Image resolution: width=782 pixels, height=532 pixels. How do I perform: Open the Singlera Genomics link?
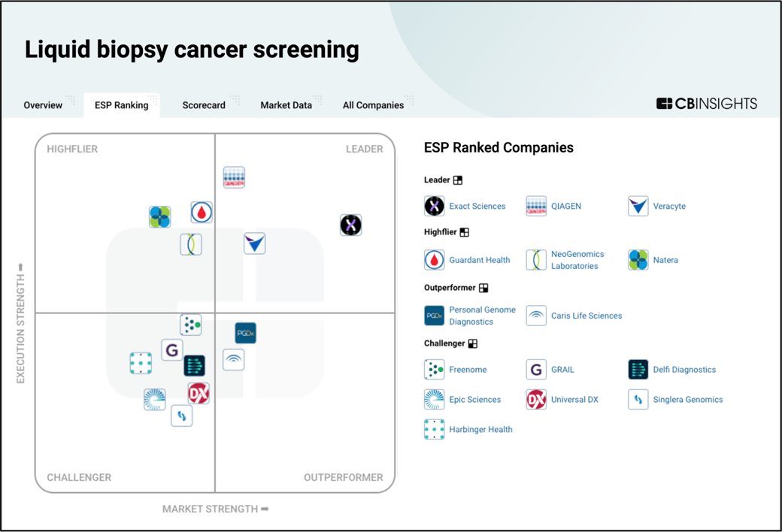[x=688, y=399]
